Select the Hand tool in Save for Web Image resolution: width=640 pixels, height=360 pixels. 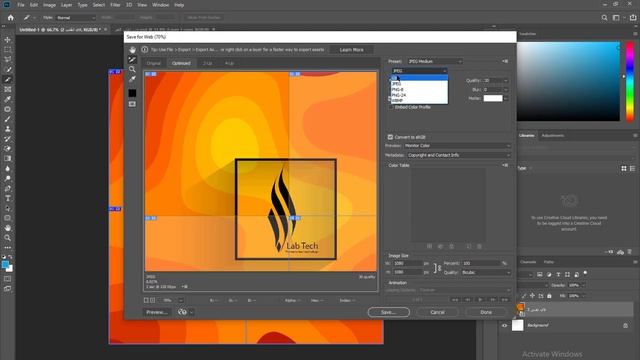click(x=132, y=50)
